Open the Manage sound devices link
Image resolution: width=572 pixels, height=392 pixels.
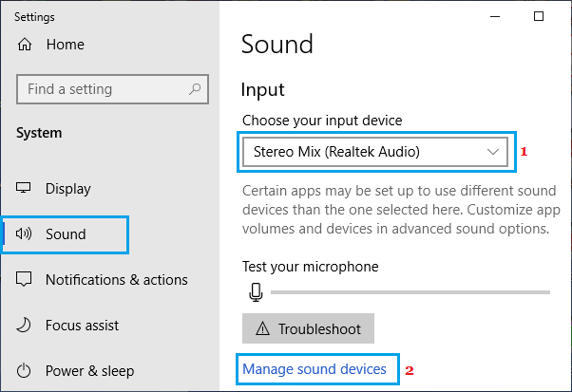click(315, 368)
